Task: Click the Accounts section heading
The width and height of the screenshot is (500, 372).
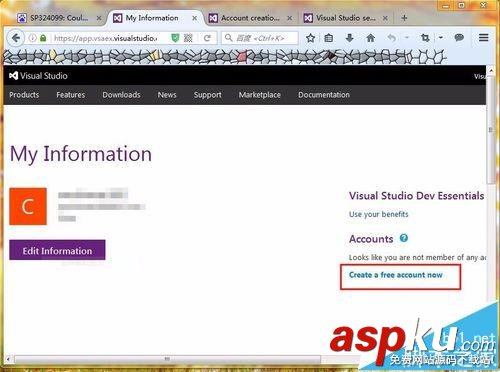Action: 371,239
